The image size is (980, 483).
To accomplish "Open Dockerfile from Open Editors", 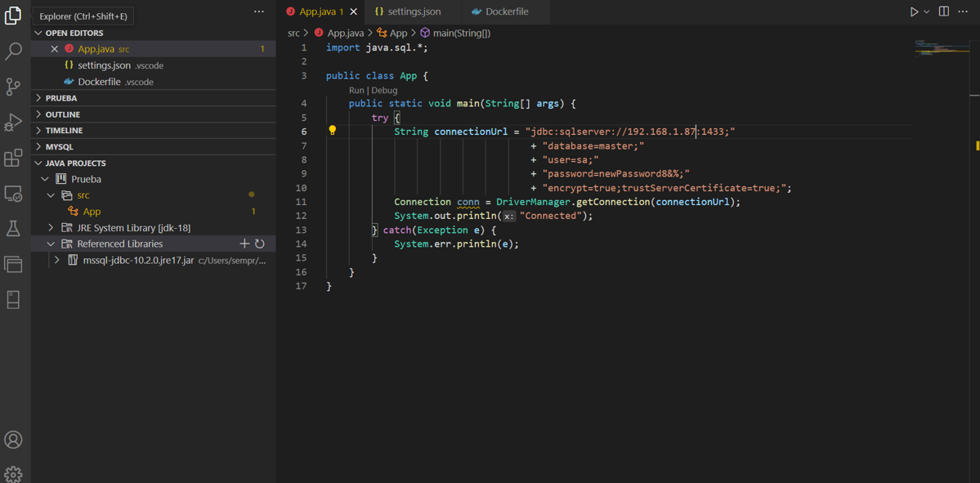I will tap(153, 81).
